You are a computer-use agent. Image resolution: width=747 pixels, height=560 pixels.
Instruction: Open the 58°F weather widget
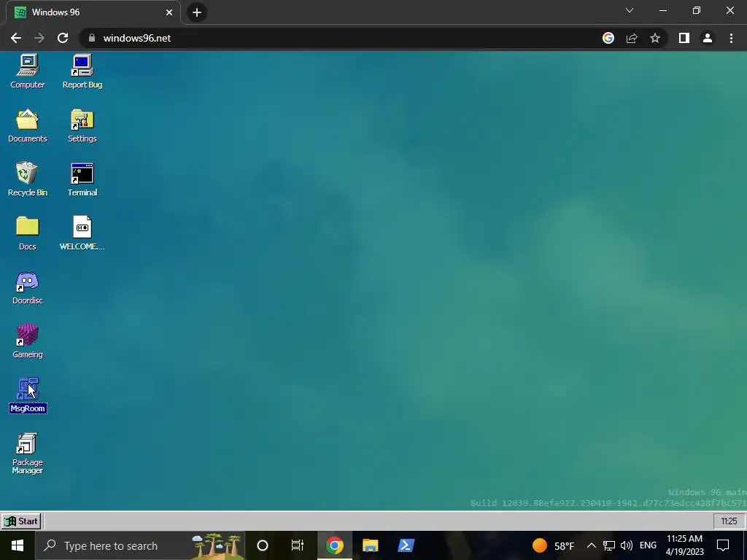[553, 545]
